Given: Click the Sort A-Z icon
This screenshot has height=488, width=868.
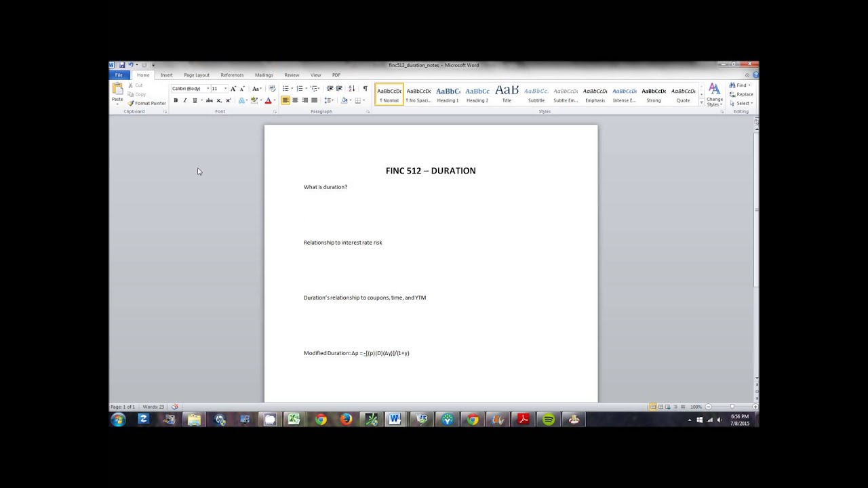Looking at the screenshot, I should pos(351,89).
